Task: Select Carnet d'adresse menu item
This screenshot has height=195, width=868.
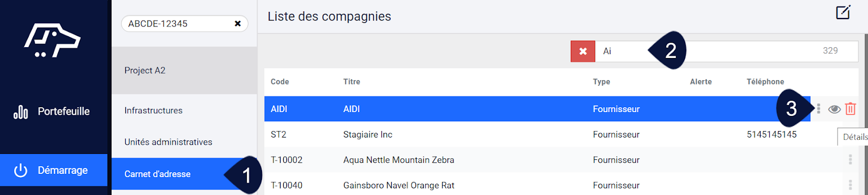Action: [x=157, y=174]
